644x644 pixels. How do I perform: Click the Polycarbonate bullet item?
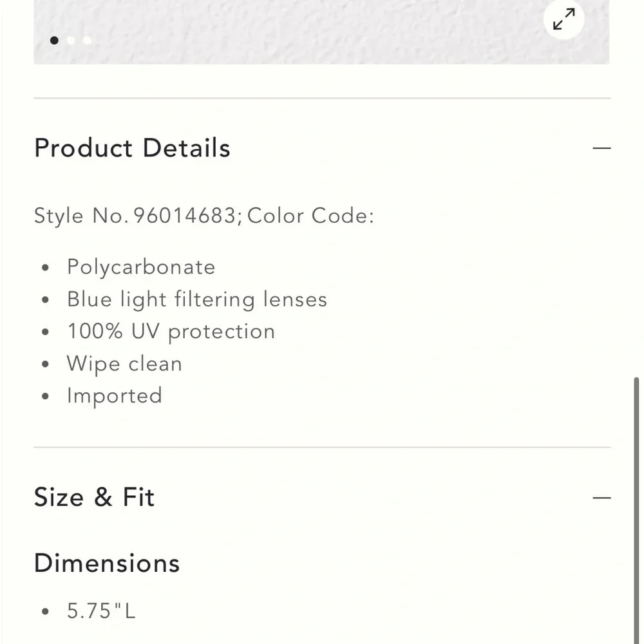(x=141, y=267)
